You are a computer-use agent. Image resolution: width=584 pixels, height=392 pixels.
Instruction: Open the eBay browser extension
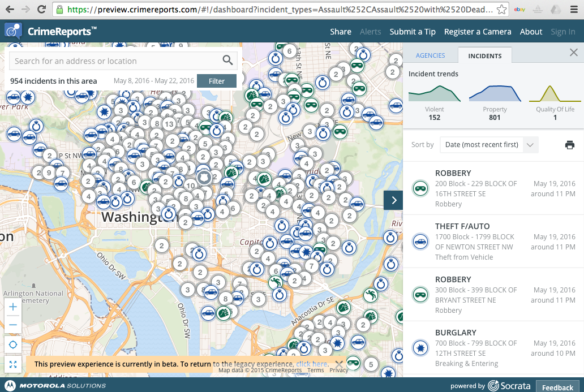[x=519, y=9]
